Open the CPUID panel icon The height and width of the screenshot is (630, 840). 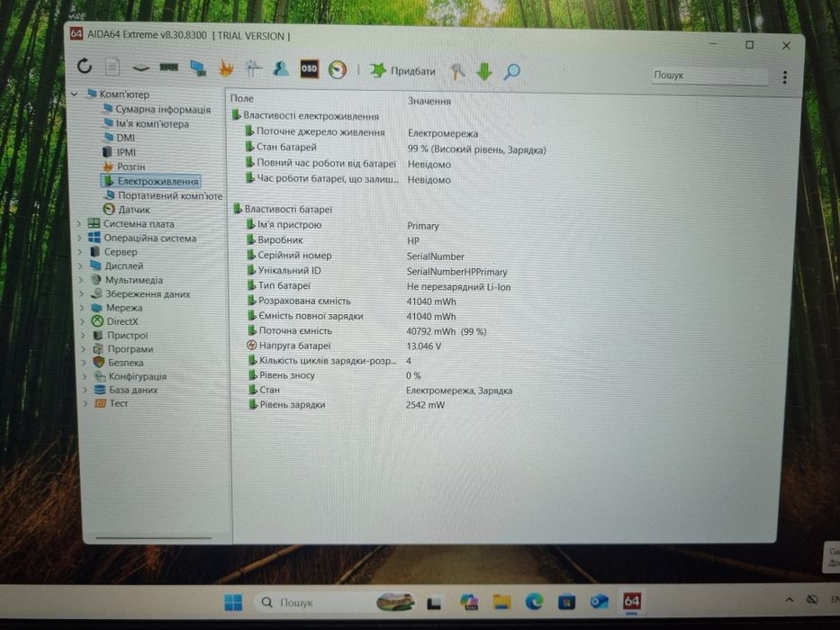pos(253,68)
